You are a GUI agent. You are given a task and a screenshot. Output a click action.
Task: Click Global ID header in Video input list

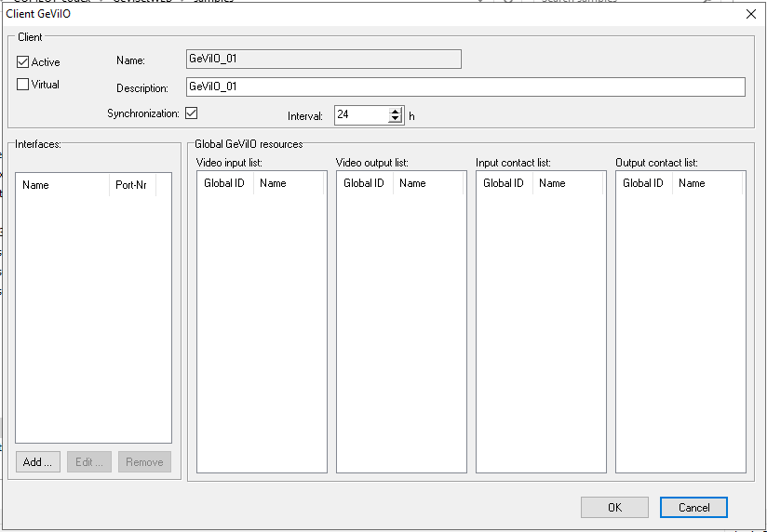tap(224, 183)
